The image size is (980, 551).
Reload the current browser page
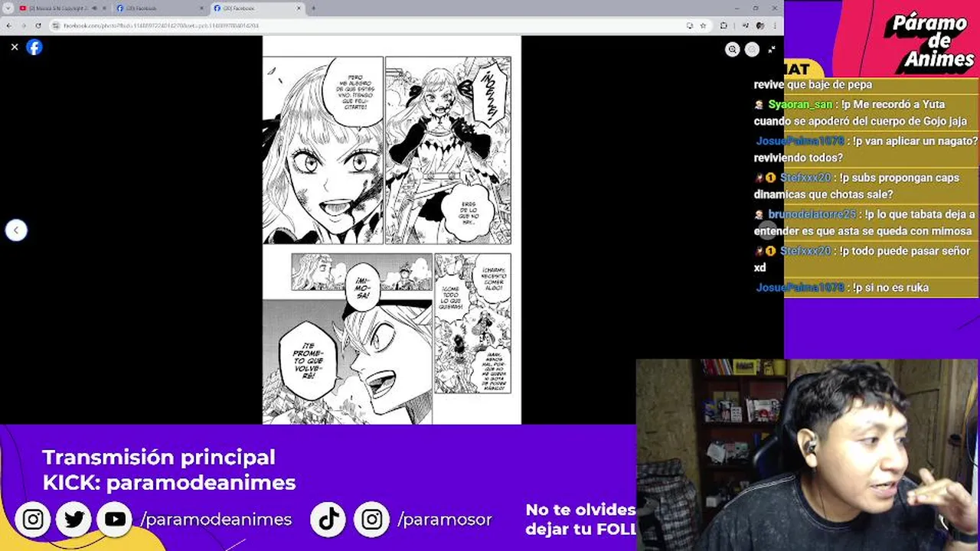(x=38, y=25)
